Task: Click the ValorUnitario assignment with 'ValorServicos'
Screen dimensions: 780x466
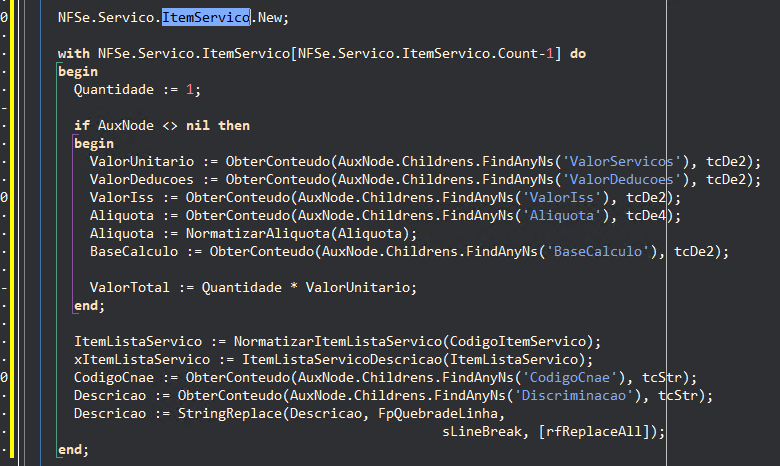Action: (425, 162)
